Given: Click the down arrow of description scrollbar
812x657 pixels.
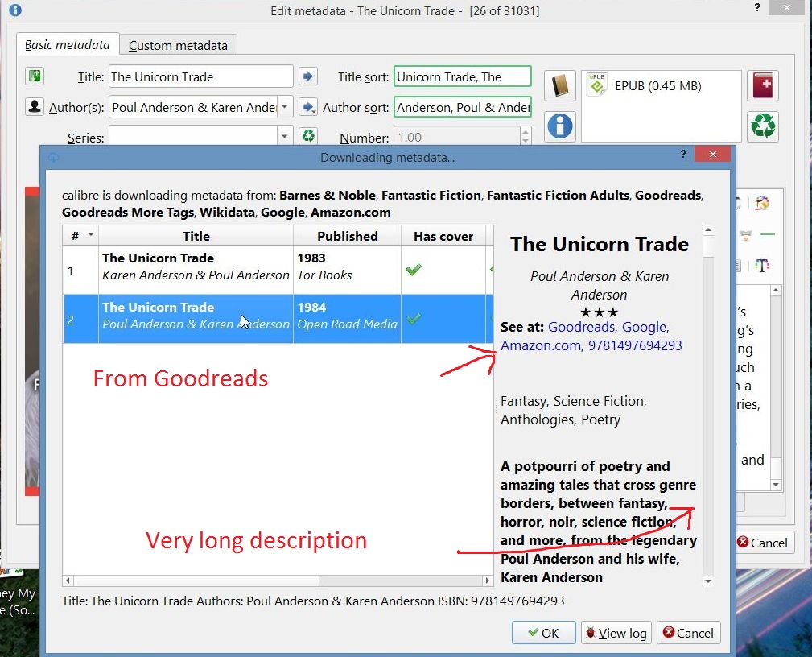Looking at the screenshot, I should coord(708,581).
